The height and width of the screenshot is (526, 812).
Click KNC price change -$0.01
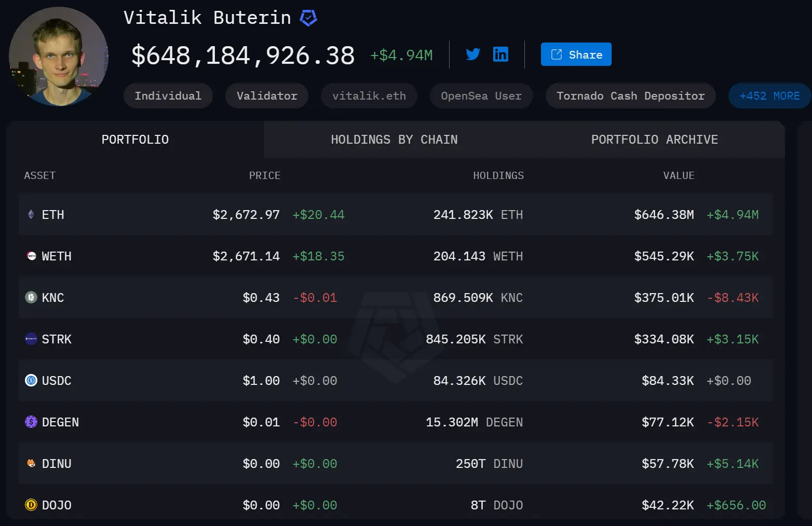point(315,298)
